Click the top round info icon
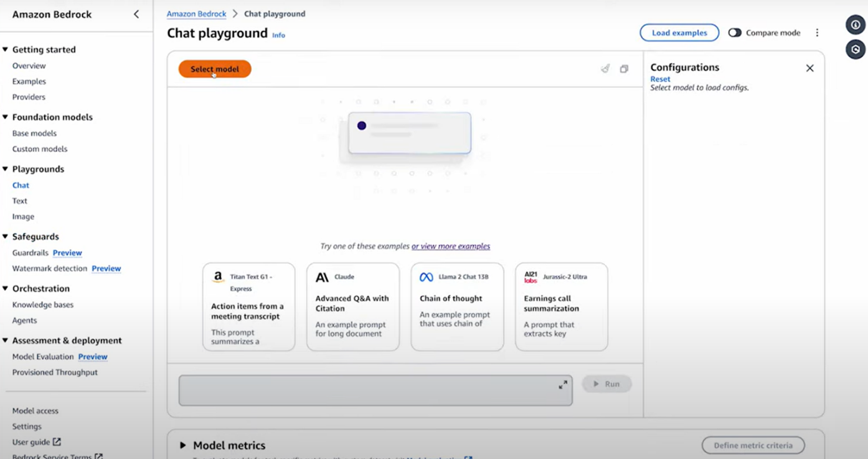This screenshot has width=868, height=459. (856, 25)
